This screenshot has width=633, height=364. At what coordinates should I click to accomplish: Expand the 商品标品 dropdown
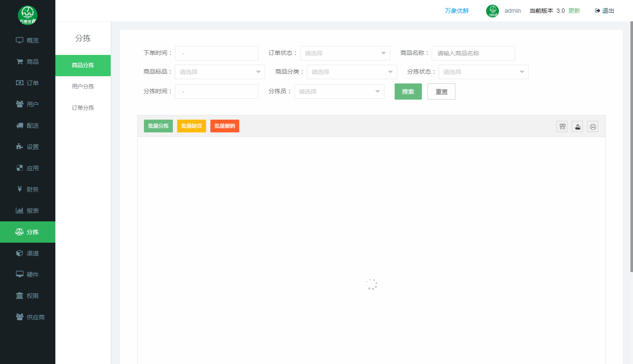point(220,72)
